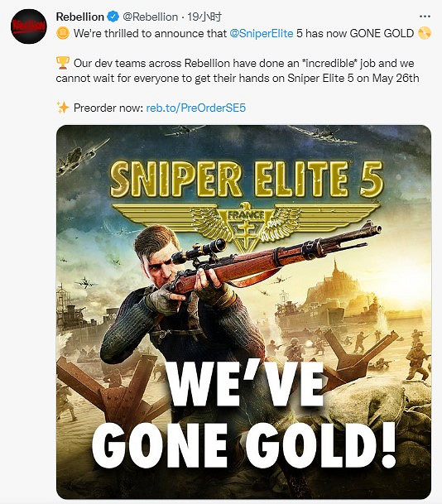Image resolution: width=442 pixels, height=504 pixels.
Task: Click the Rebellion display name
Action: click(x=79, y=17)
